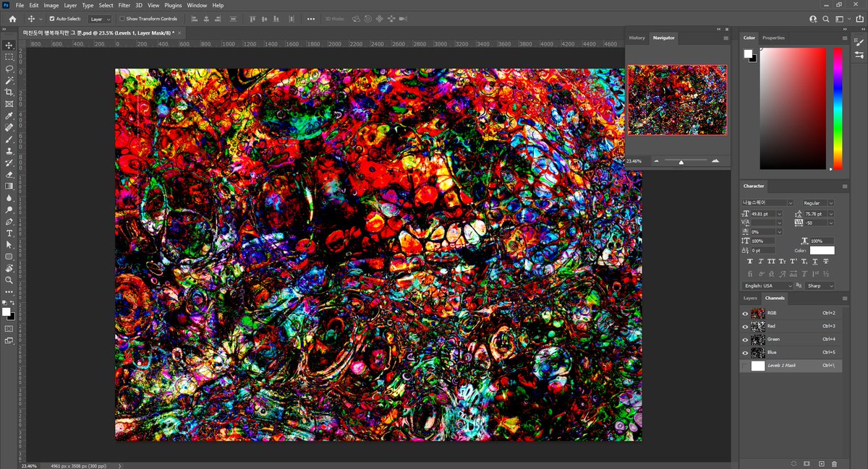This screenshot has width=868, height=469.
Task: Enable Show Transform Controls checkbox
Action: 122,19
